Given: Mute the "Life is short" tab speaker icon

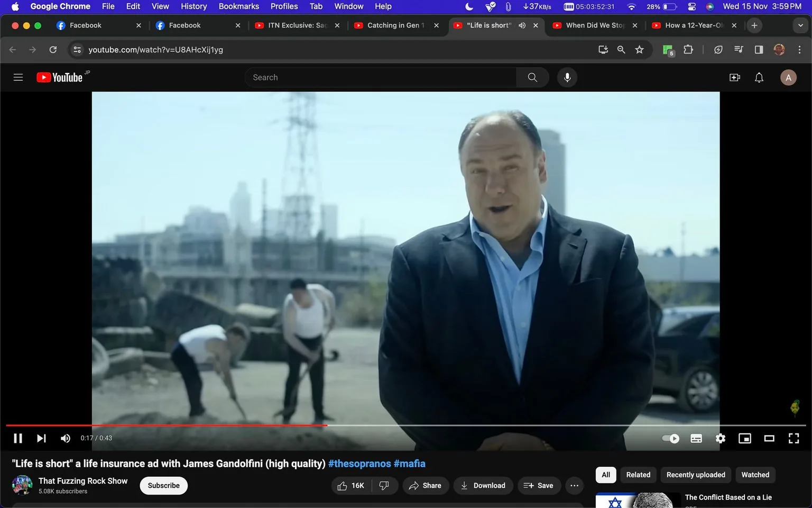Looking at the screenshot, I should click(x=522, y=25).
